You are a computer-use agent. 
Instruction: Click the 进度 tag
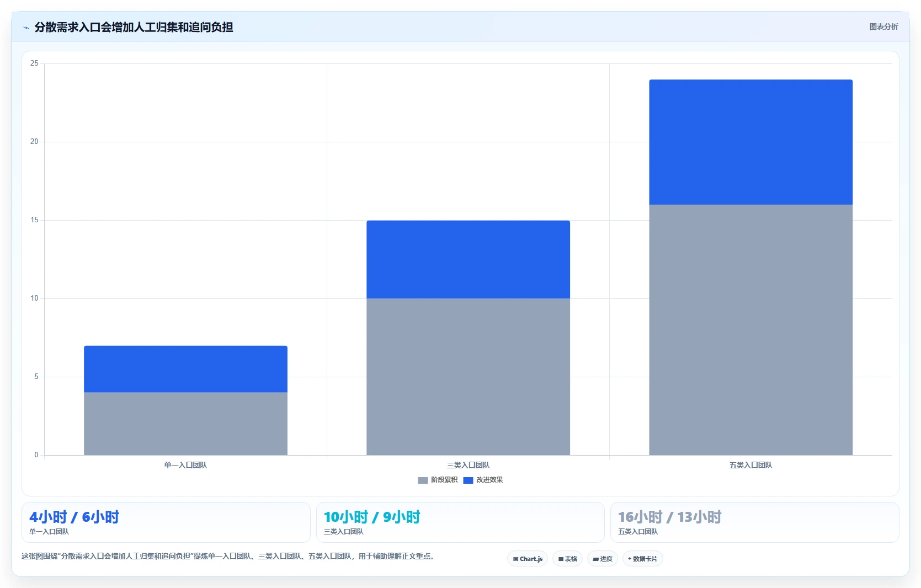pyautogui.click(x=603, y=559)
